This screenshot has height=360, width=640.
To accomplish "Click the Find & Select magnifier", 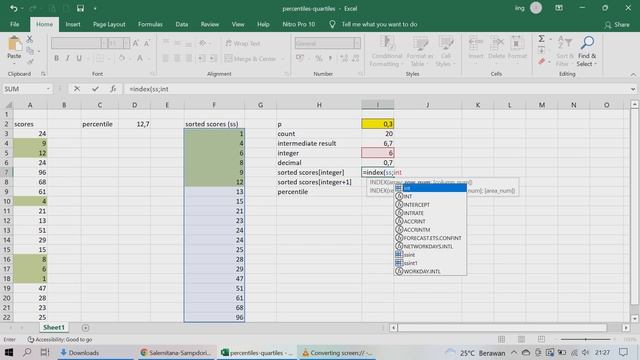I will click(587, 42).
